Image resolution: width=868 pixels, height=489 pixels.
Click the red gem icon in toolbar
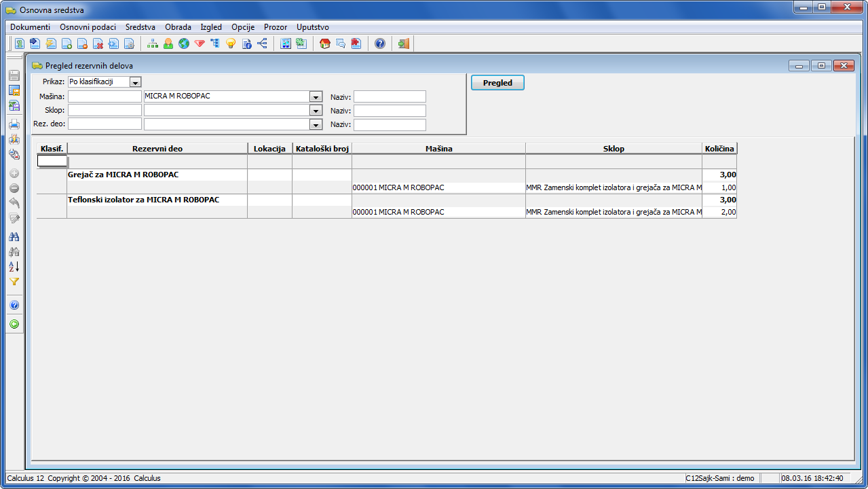(x=200, y=43)
